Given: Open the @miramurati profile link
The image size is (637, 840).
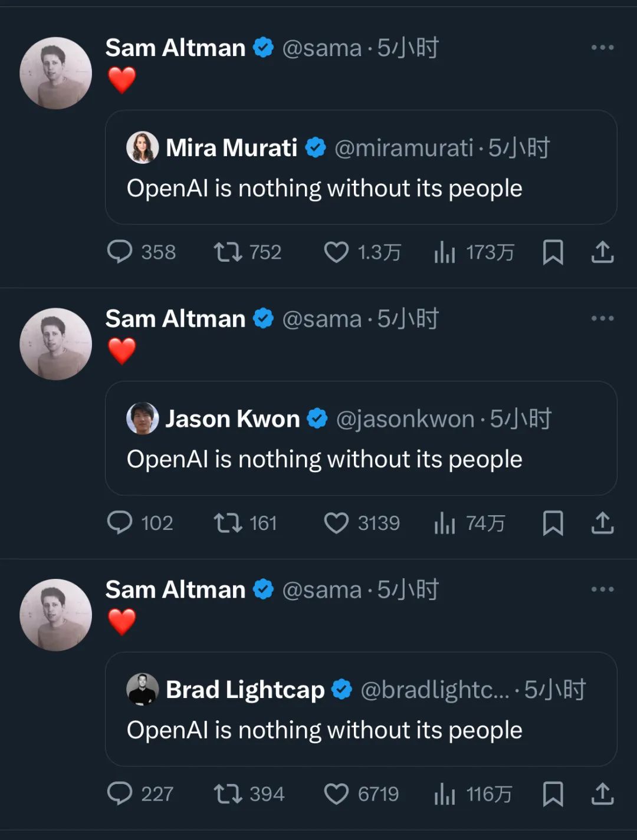Looking at the screenshot, I should [x=403, y=148].
